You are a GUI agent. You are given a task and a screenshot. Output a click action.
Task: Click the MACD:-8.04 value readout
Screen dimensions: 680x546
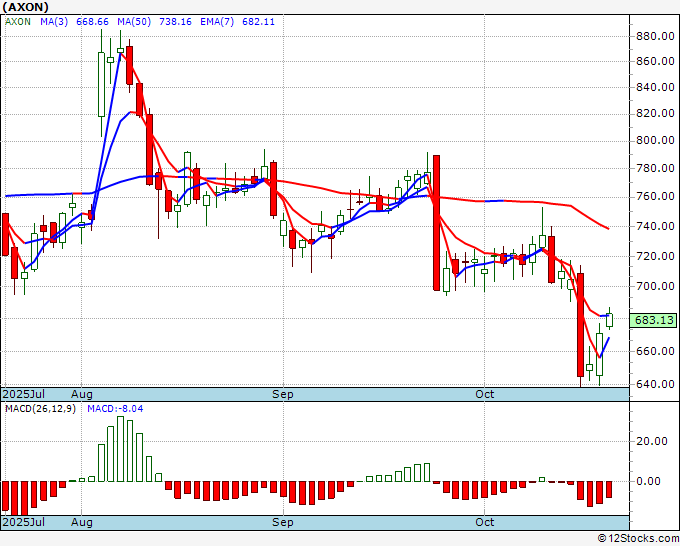coord(115,409)
